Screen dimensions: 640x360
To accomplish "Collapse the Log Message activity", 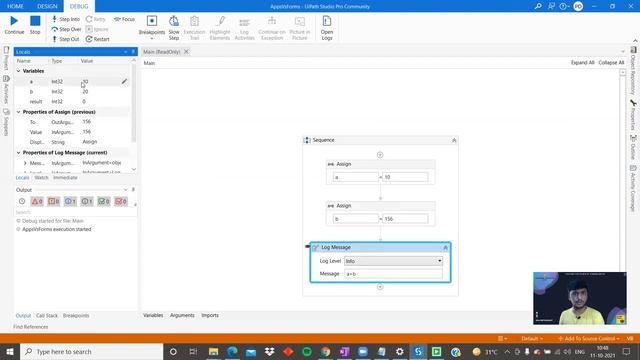I will [445, 248].
